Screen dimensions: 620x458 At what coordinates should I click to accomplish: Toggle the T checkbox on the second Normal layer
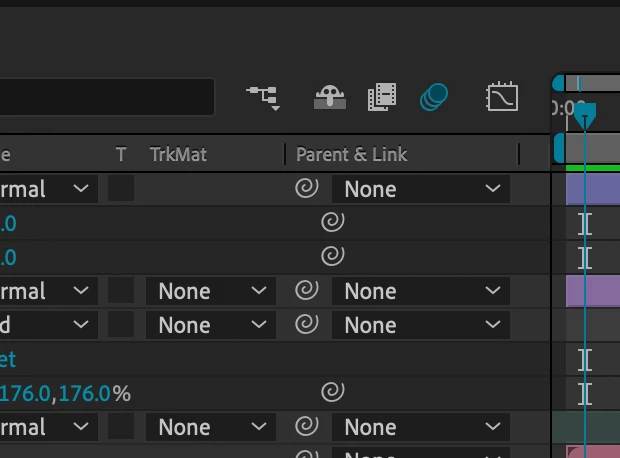[x=121, y=291]
